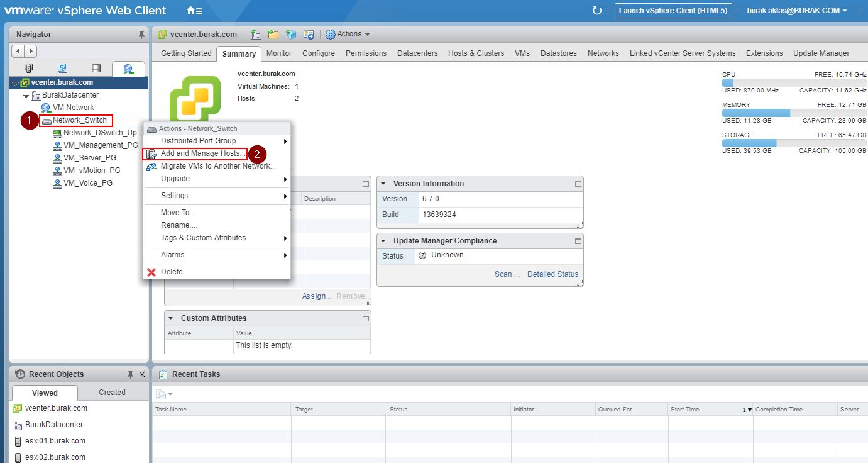Viewport: 868px width, 463px height.
Task: Go forward with Navigator history right arrow
Action: [x=31, y=51]
